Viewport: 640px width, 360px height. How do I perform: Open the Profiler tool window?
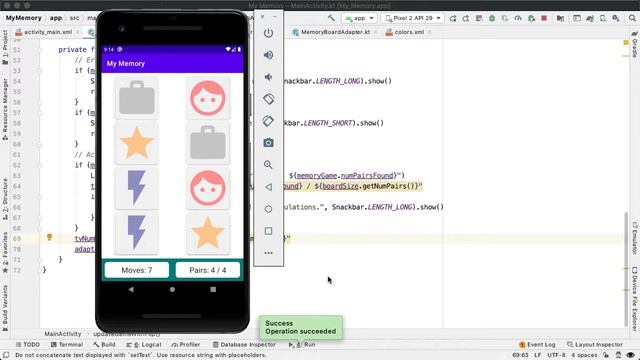click(186, 344)
